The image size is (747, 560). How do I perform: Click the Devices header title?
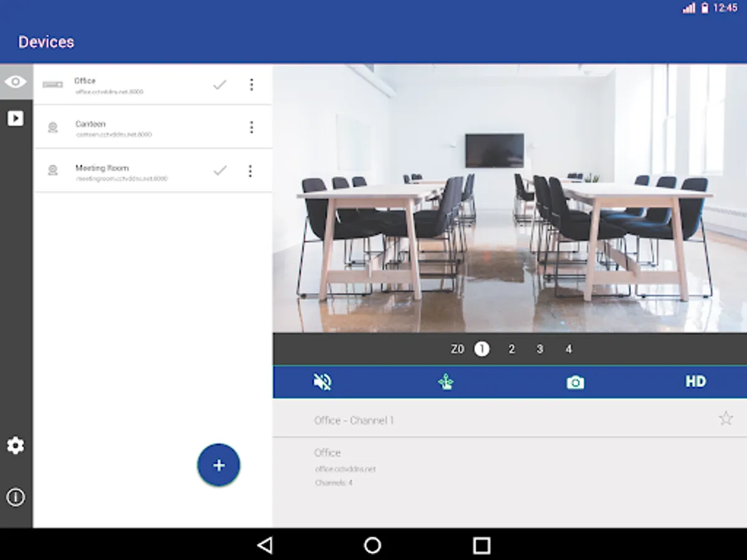pos(46,42)
